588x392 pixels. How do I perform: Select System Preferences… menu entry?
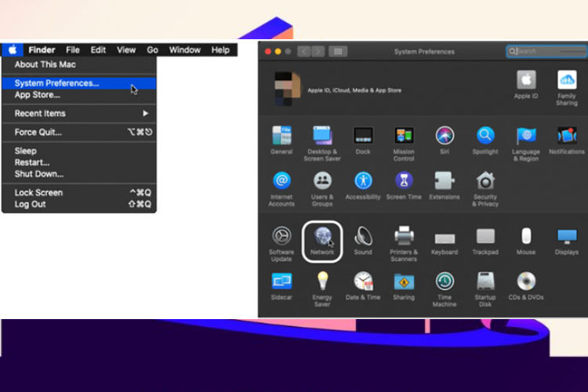pyautogui.click(x=79, y=83)
